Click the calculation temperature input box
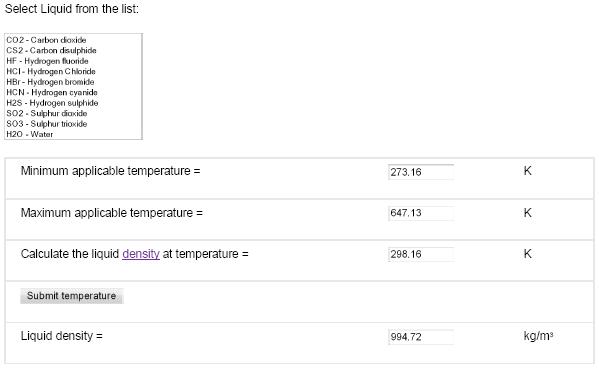599x368 pixels. (x=421, y=254)
